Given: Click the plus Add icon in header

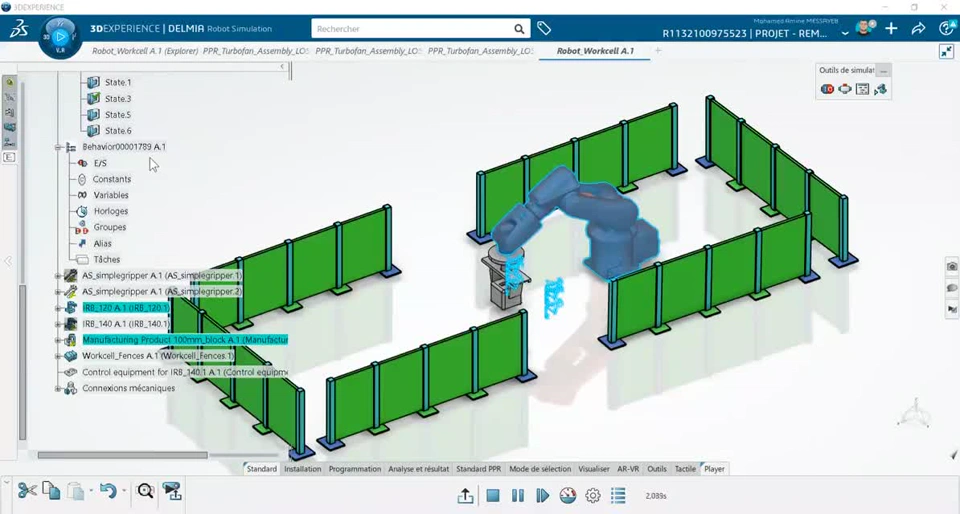Looking at the screenshot, I should pyautogui.click(x=891, y=29).
